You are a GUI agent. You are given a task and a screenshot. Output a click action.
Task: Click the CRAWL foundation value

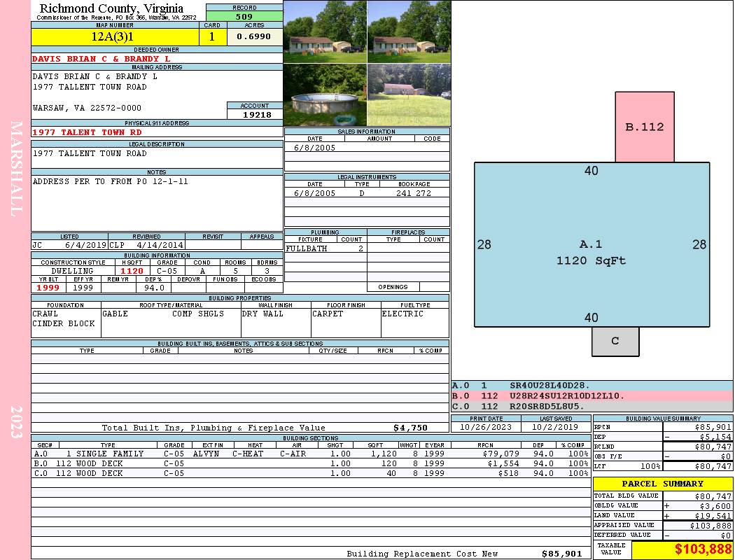45,314
